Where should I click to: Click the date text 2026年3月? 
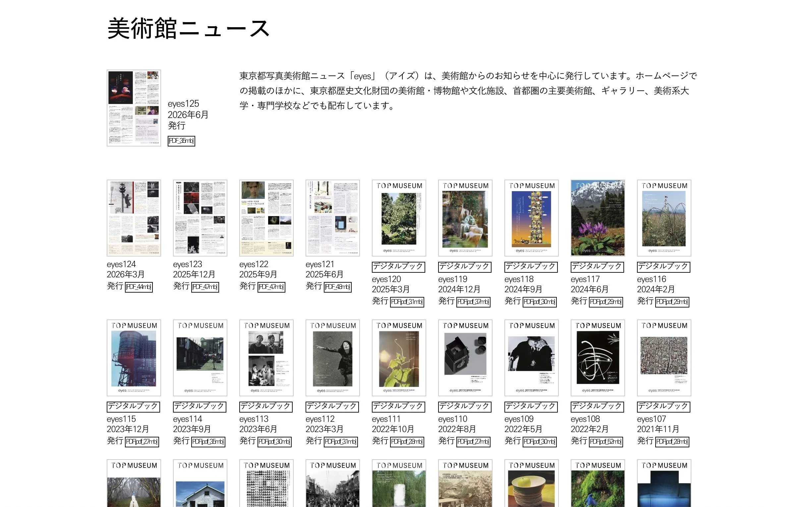[126, 275]
